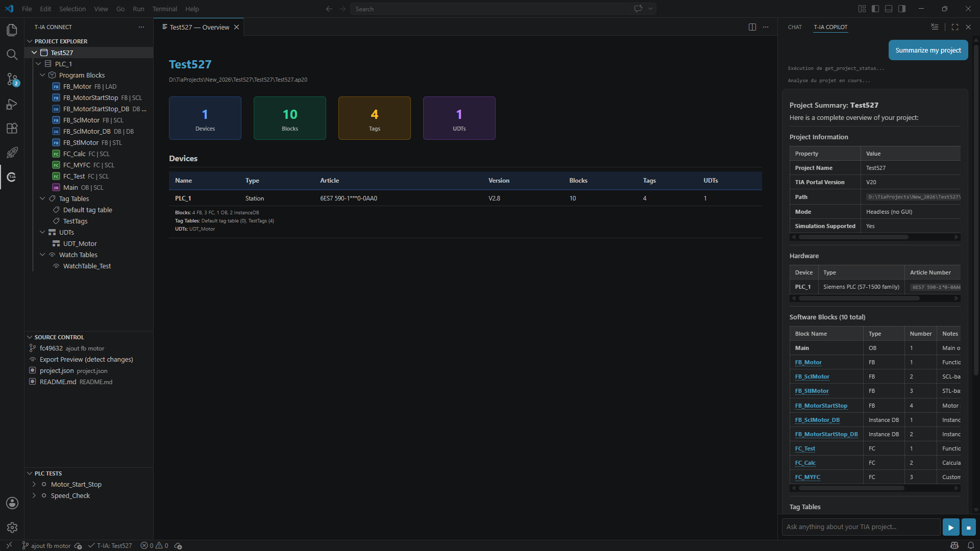Viewport: 980px width, 551px height.
Task: Expand the Motor_Start_Stop PLC test
Action: tap(34, 484)
